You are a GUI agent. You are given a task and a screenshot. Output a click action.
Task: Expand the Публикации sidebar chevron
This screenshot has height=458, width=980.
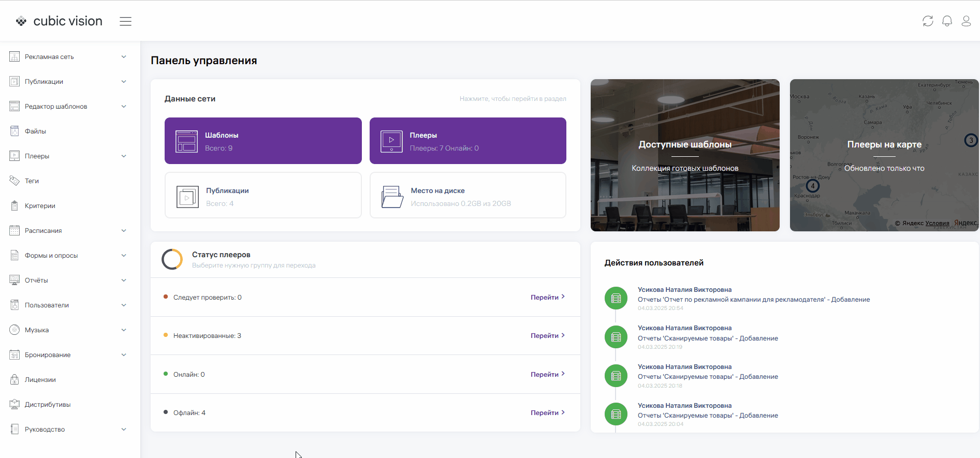pyautogui.click(x=124, y=82)
